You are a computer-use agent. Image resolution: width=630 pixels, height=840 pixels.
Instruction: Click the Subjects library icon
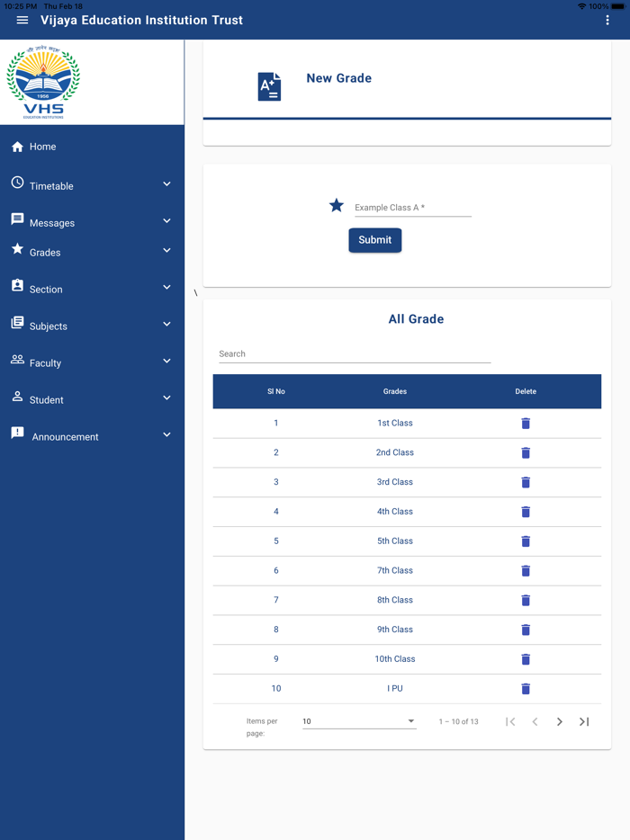[17, 322]
